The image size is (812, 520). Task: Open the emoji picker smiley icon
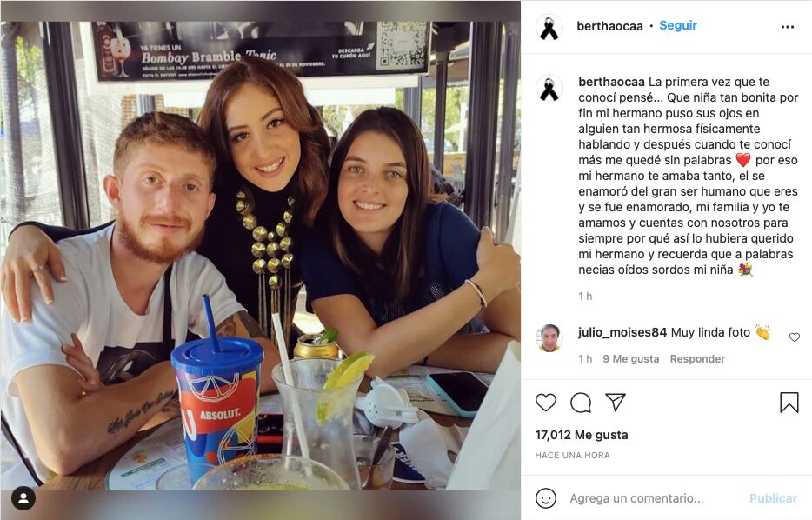click(x=546, y=498)
